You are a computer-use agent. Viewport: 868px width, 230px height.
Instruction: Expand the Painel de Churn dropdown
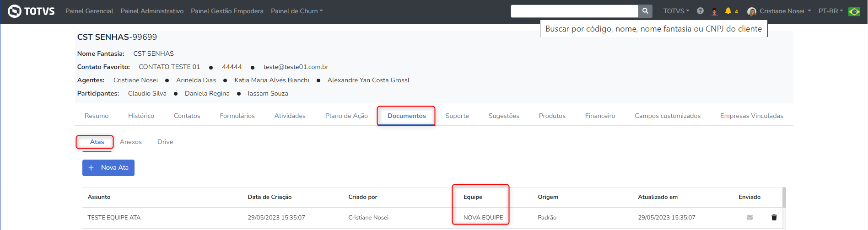pyautogui.click(x=297, y=11)
